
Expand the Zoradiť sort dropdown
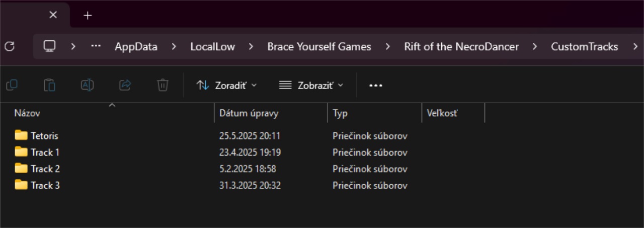click(x=226, y=86)
